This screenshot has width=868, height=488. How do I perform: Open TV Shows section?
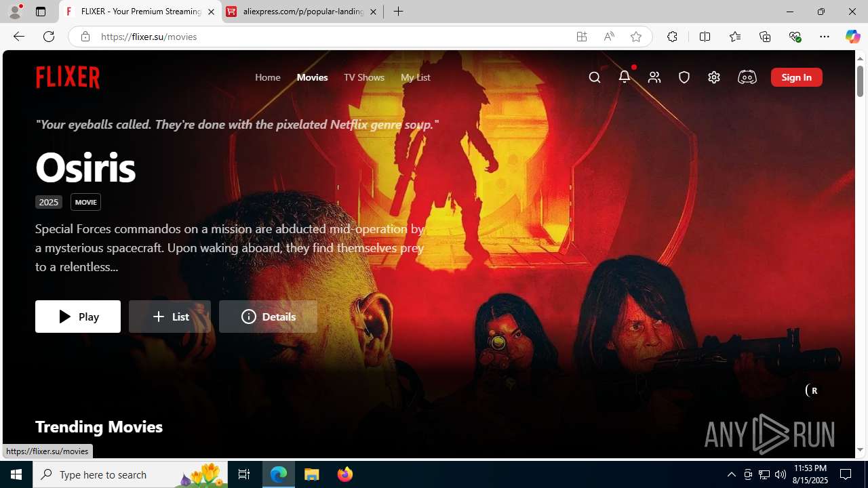364,77
